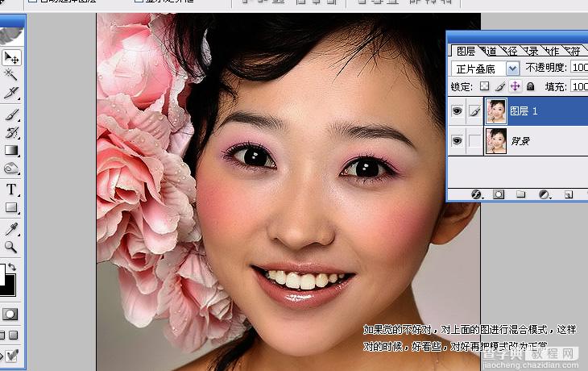The height and width of the screenshot is (371, 588).
Task: Click the 不透明度 opacity value field
Action: [x=579, y=67]
